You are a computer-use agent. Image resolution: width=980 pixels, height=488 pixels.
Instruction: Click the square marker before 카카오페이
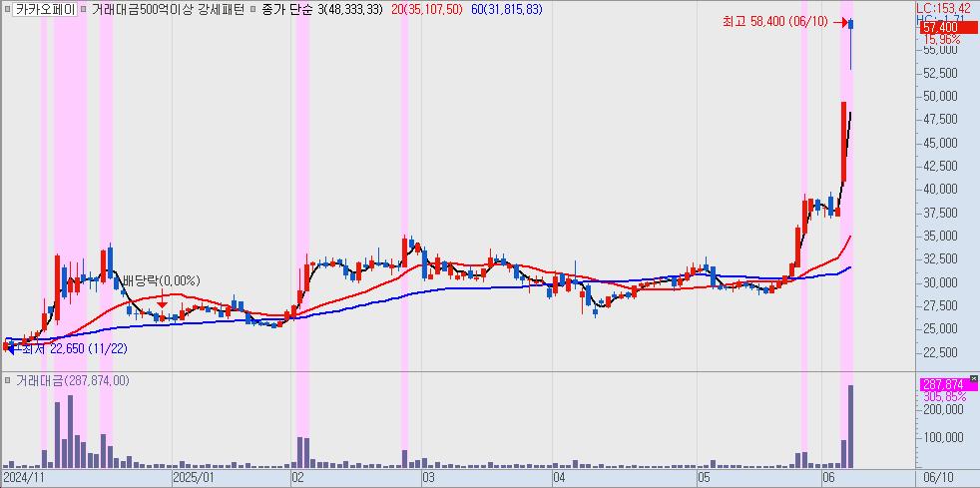6,9
